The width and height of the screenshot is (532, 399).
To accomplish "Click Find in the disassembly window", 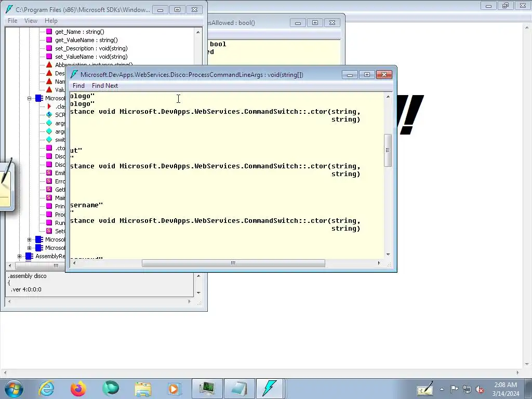I will [x=78, y=86].
